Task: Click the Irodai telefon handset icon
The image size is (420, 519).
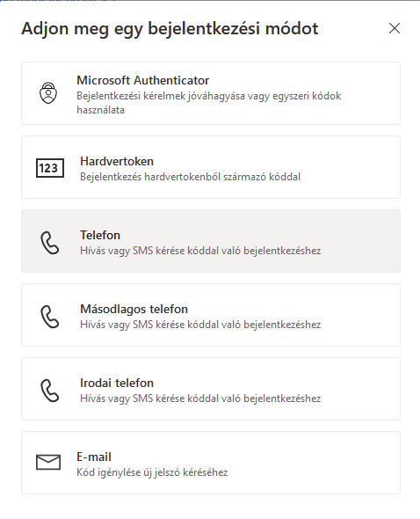Action: coord(50,391)
